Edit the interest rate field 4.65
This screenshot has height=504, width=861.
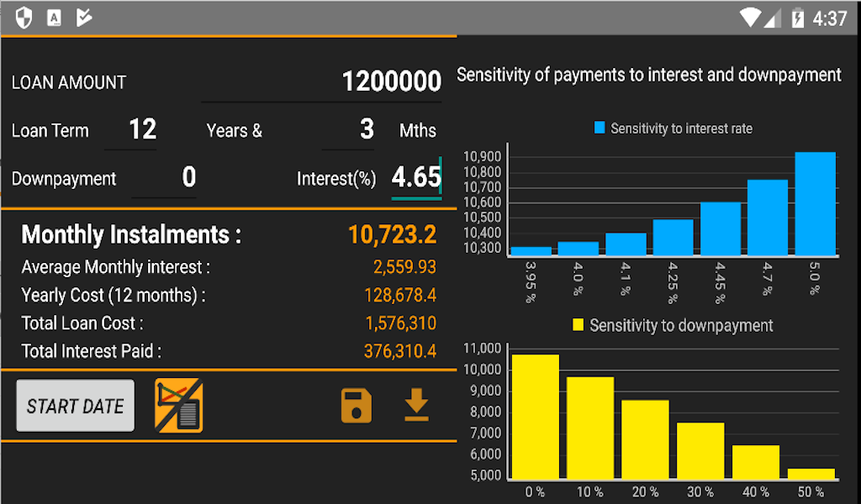point(416,177)
